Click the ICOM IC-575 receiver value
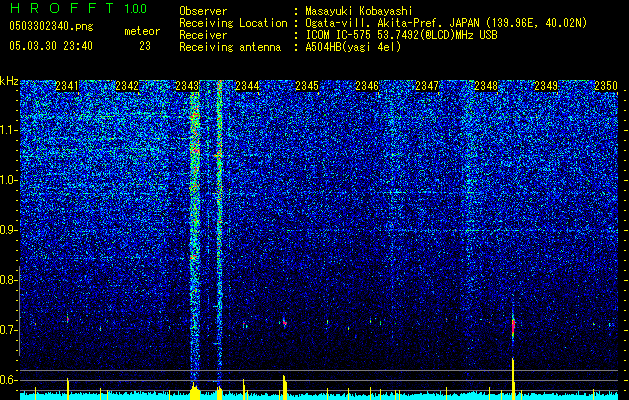The height and width of the screenshot is (400, 629). pyautogui.click(x=401, y=35)
